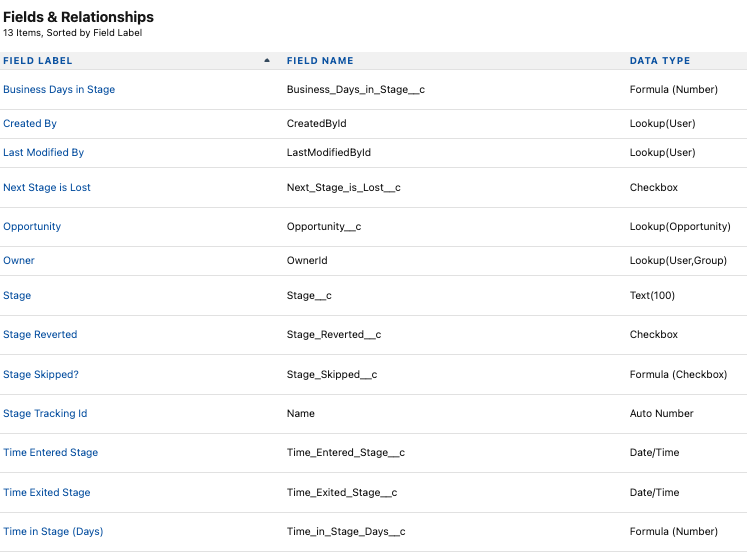Open the Owner field link
The height and width of the screenshot is (557, 747).
click(x=19, y=260)
